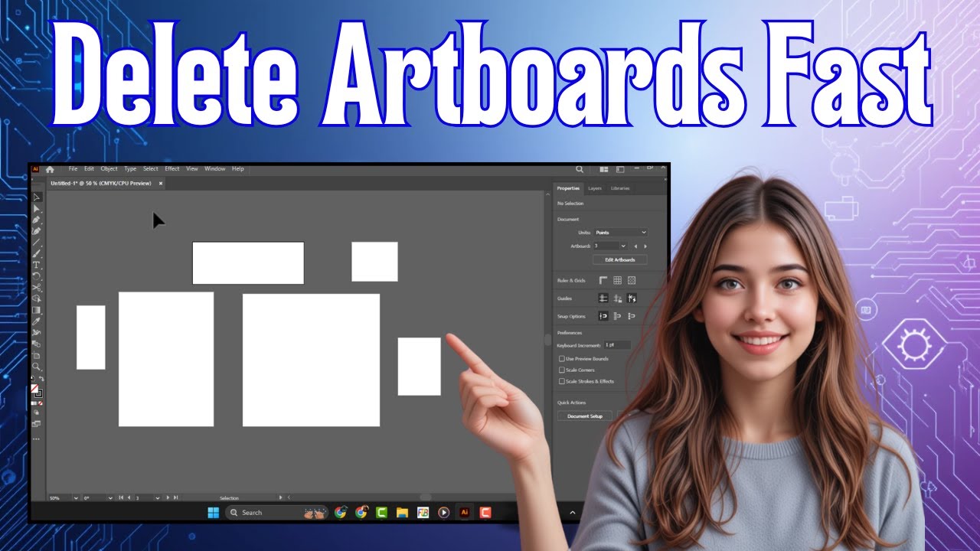The width and height of the screenshot is (980, 551).
Task: Click the show grid icon
Action: [x=617, y=281]
